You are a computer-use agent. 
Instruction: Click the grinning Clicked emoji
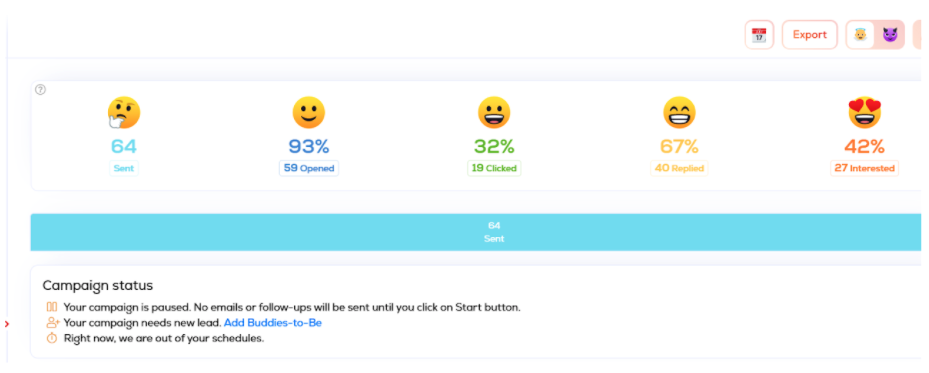(x=494, y=112)
